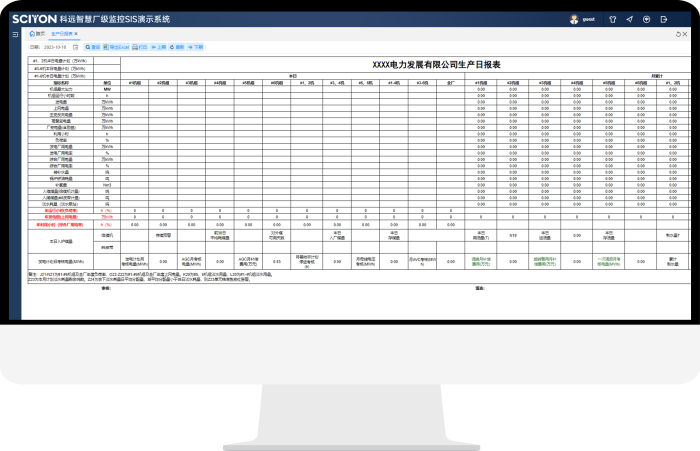The image size is (700, 451).
Task: Open the theme (shirt) icon in header
Action: click(x=611, y=19)
